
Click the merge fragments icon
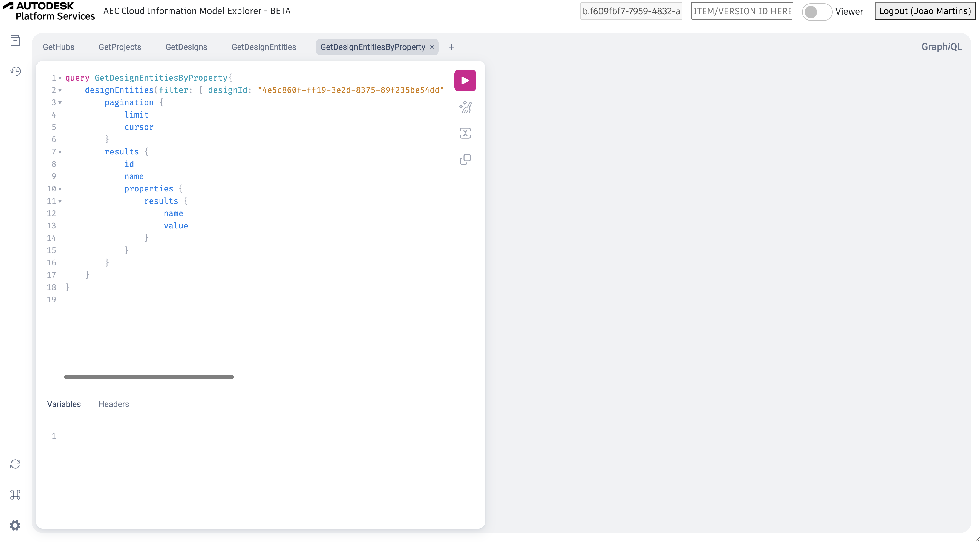tap(465, 133)
